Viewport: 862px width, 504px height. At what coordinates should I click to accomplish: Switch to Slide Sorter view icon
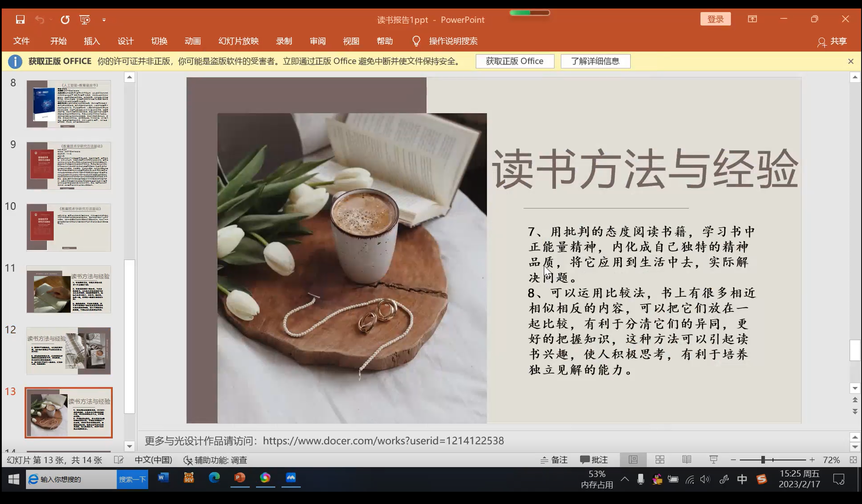tap(660, 460)
